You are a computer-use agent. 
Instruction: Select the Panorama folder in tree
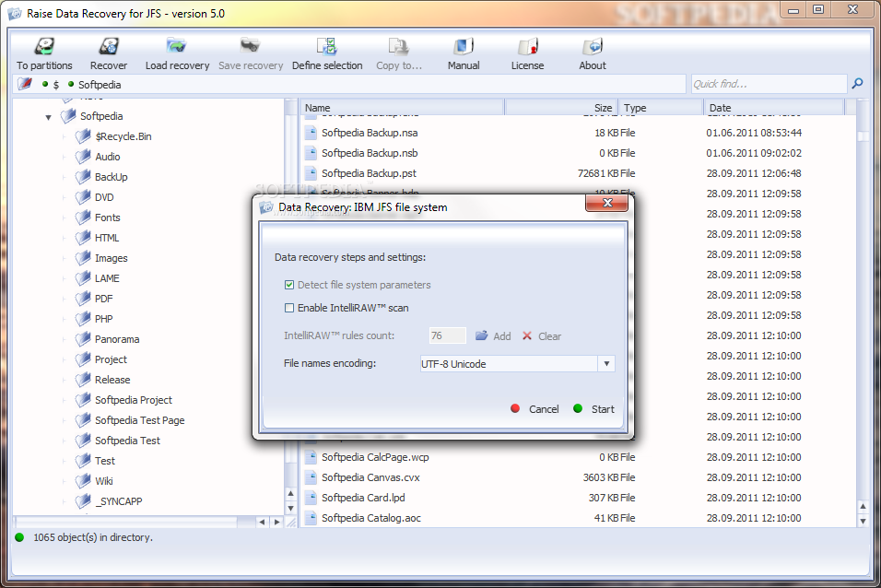(x=117, y=339)
